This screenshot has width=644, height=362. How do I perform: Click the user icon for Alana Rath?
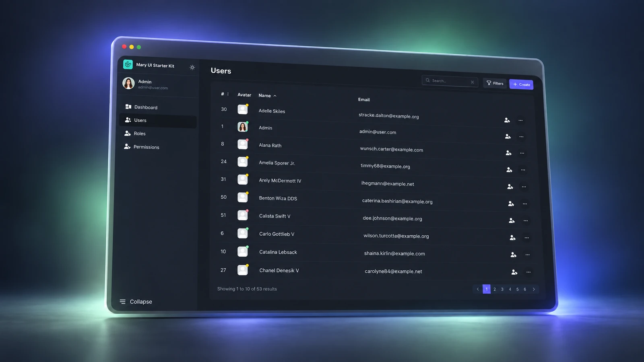tap(509, 153)
